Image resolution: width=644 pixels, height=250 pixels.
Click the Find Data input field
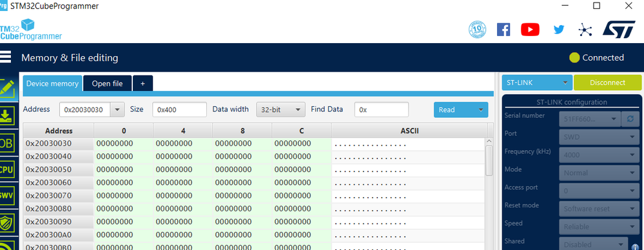coord(382,110)
